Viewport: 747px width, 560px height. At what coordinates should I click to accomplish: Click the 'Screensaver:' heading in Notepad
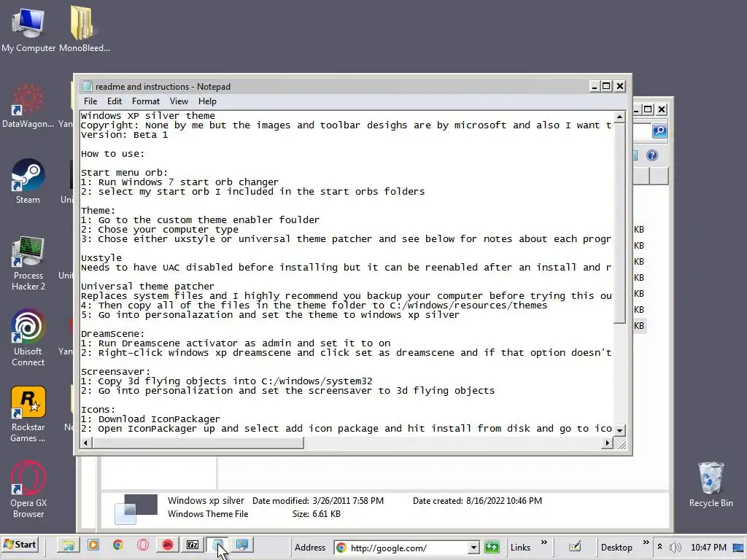tap(116, 371)
